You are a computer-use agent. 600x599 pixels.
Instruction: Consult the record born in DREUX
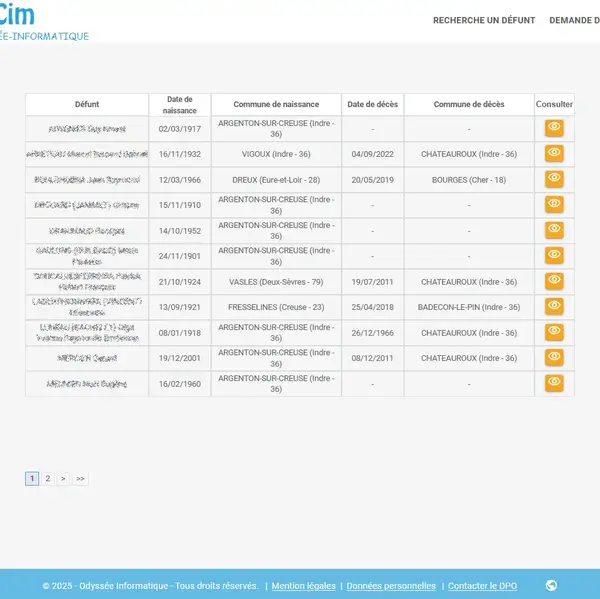coord(554,179)
